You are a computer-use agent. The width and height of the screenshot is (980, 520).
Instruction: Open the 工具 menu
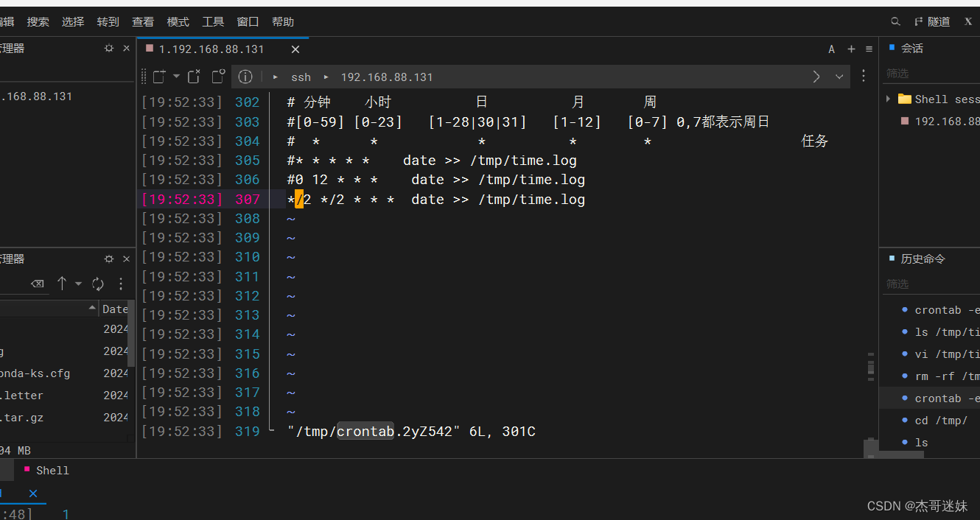point(213,21)
